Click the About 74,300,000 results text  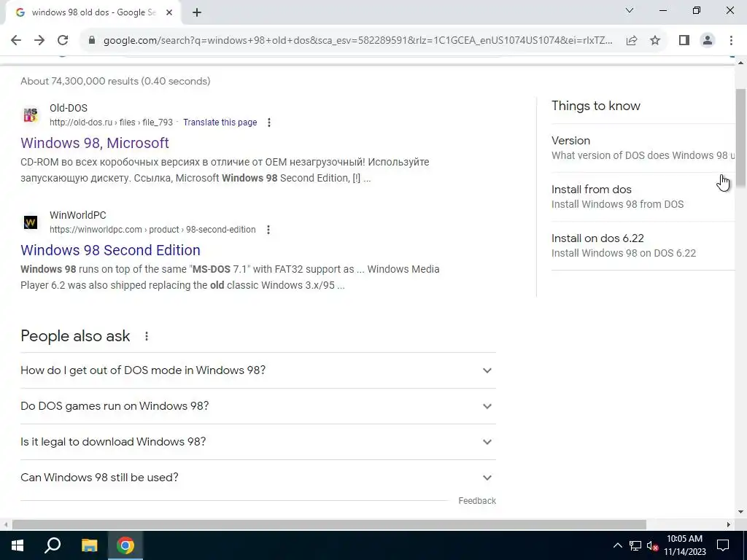click(x=115, y=81)
